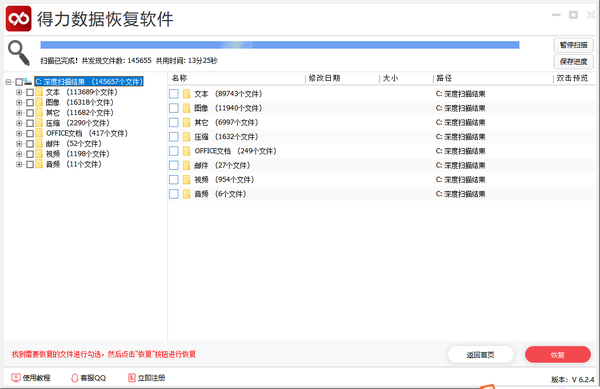The image size is (600, 389).
Task: Click the OFFICE文档 folder icon in the tree
Action: pyautogui.click(x=39, y=133)
